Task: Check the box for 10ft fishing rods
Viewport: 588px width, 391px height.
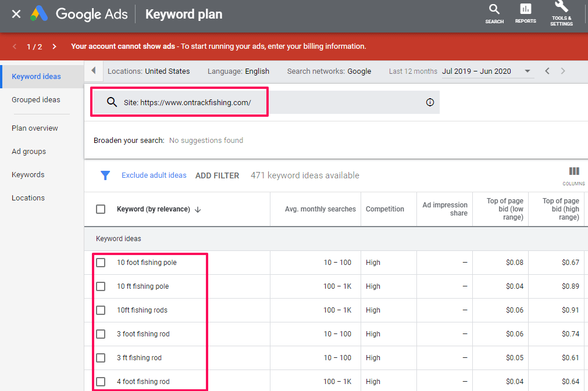Action: coord(101,310)
